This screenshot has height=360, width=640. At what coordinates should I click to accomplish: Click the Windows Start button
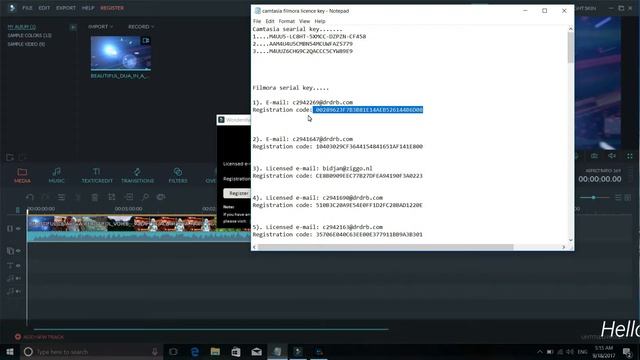click(x=10, y=351)
